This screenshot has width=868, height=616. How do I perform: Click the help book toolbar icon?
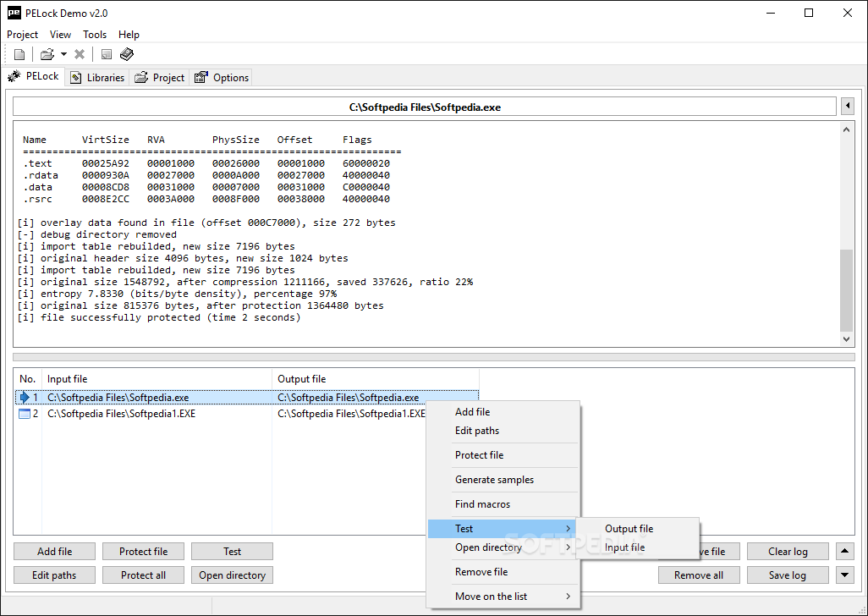tap(127, 54)
